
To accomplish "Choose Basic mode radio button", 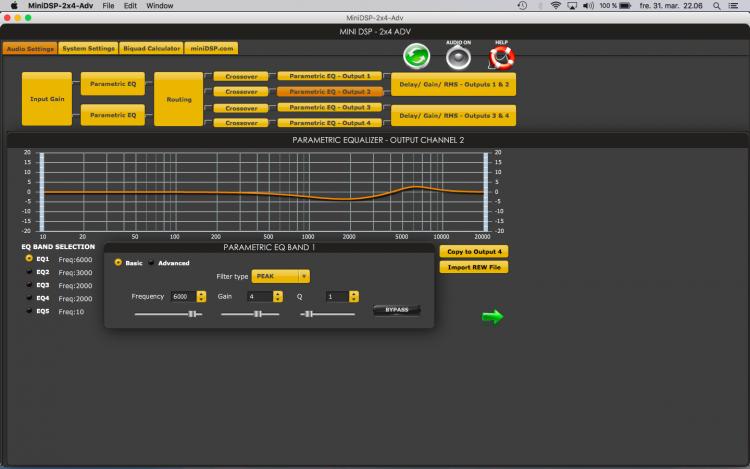I will [x=118, y=262].
